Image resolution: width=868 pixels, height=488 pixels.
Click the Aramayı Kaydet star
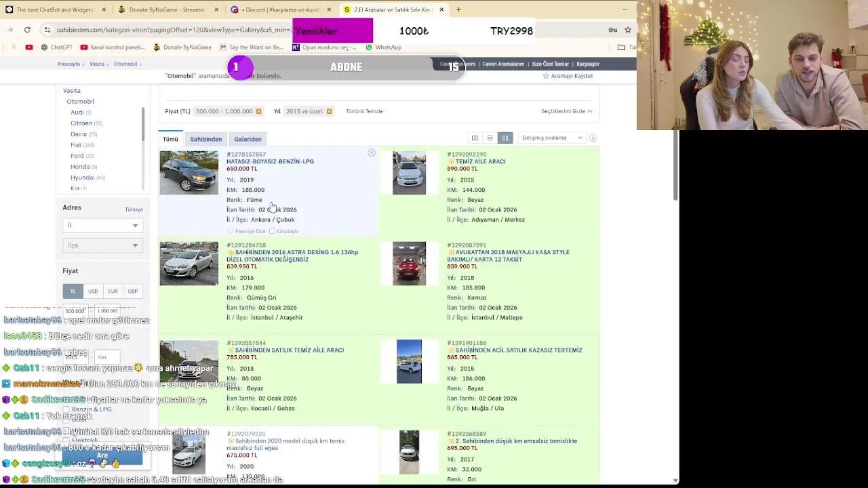546,76
